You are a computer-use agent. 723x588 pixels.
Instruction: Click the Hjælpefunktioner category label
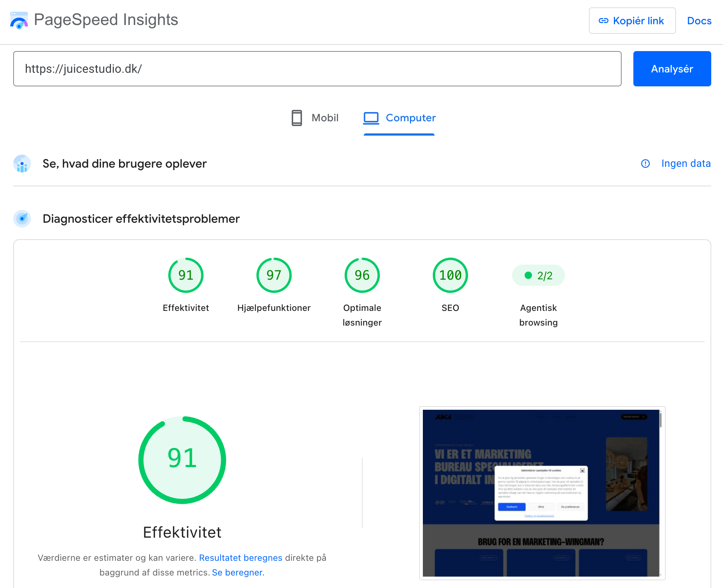coord(274,308)
